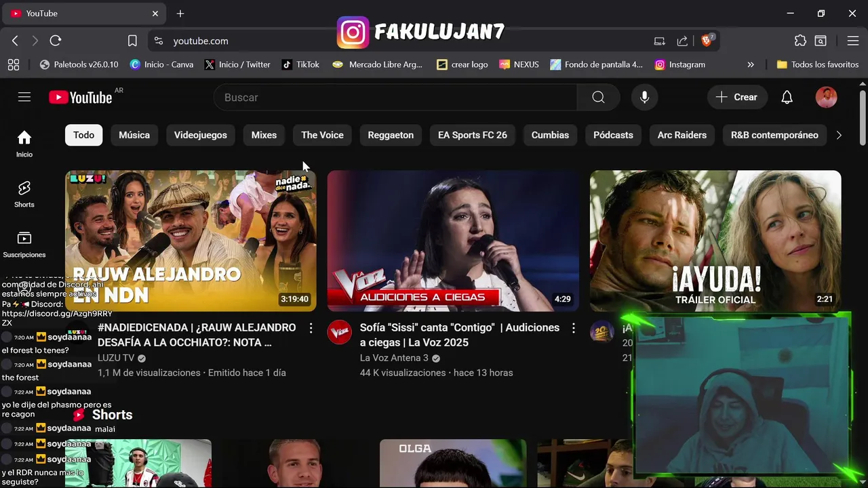Open Todos los favoritos folder

818,64
